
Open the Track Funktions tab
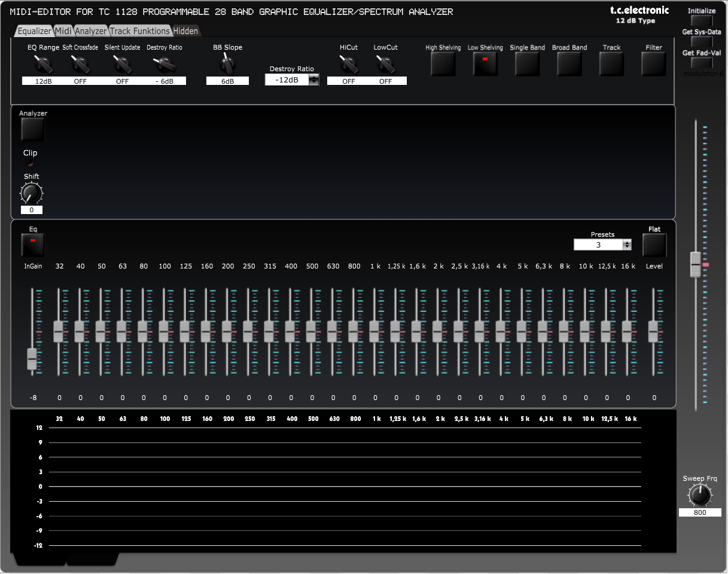(138, 30)
